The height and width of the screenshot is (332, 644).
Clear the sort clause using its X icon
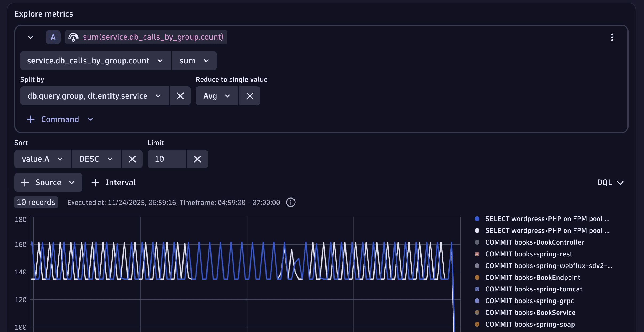(x=132, y=159)
